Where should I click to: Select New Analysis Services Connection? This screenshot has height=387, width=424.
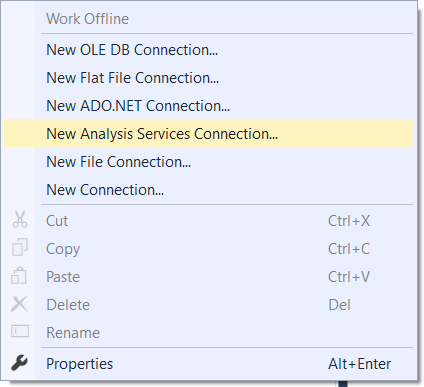(x=209, y=133)
